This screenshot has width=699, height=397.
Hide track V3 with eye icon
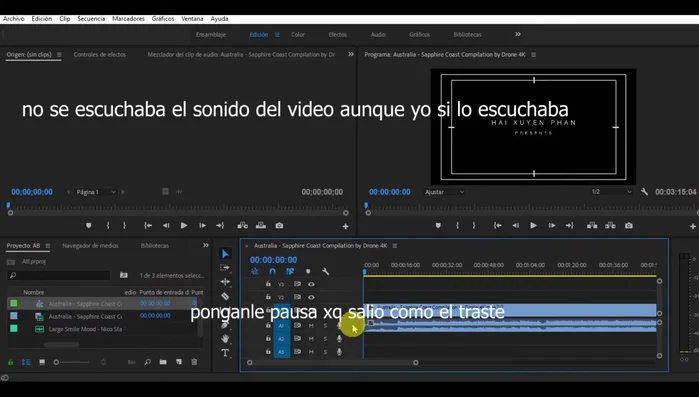311,284
